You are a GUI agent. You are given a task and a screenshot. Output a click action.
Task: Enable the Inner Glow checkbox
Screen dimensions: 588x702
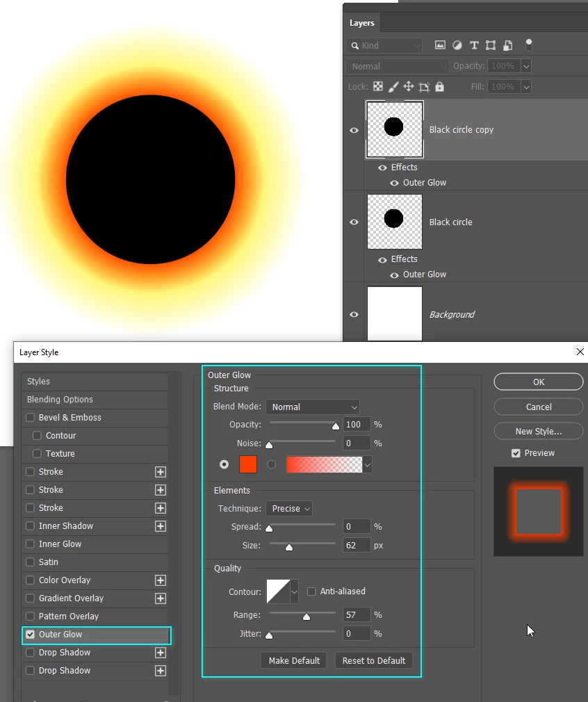(30, 544)
